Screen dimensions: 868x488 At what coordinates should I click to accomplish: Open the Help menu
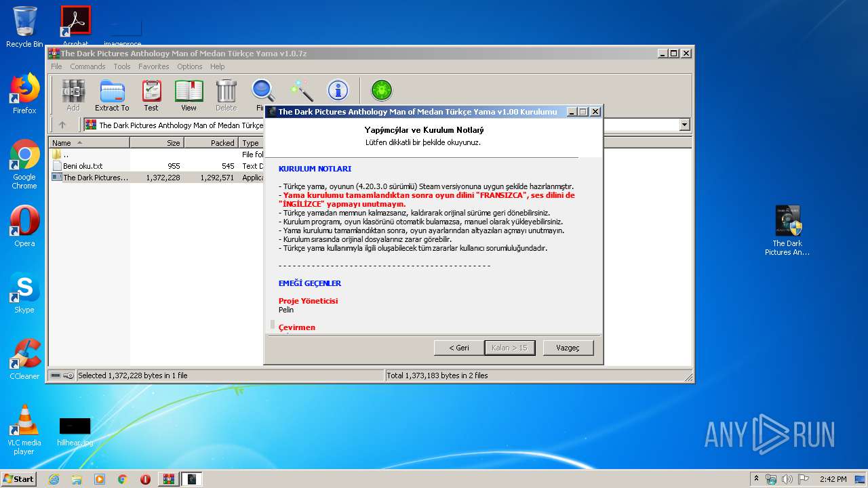click(x=217, y=66)
